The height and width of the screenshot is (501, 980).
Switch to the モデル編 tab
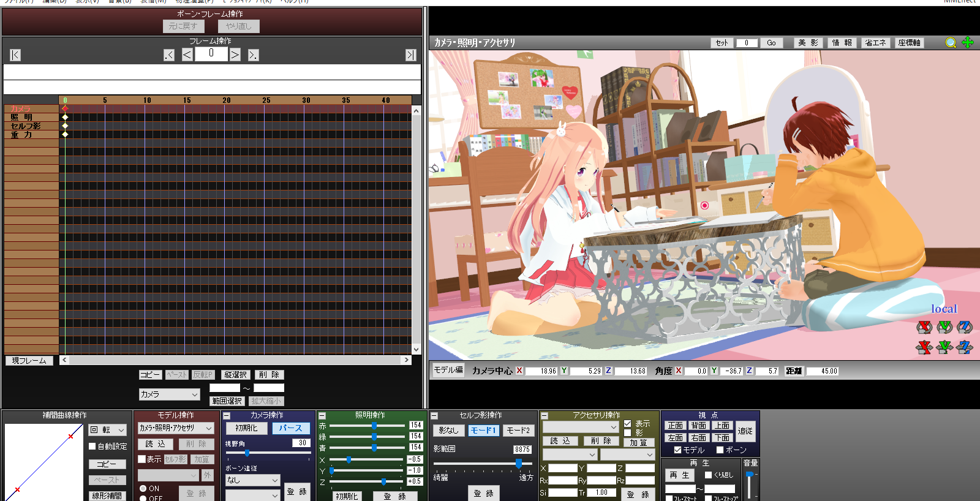click(x=448, y=370)
